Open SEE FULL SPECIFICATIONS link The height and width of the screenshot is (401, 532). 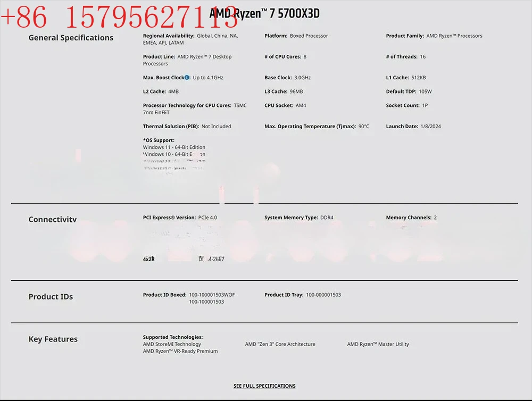264,386
